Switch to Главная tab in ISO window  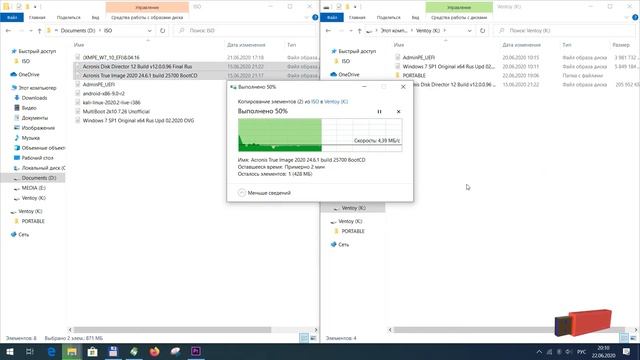[37, 18]
